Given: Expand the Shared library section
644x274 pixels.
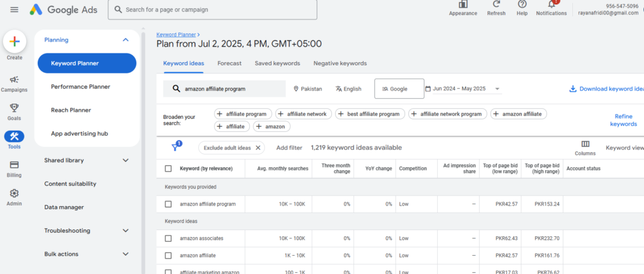Looking at the screenshot, I should [x=125, y=160].
